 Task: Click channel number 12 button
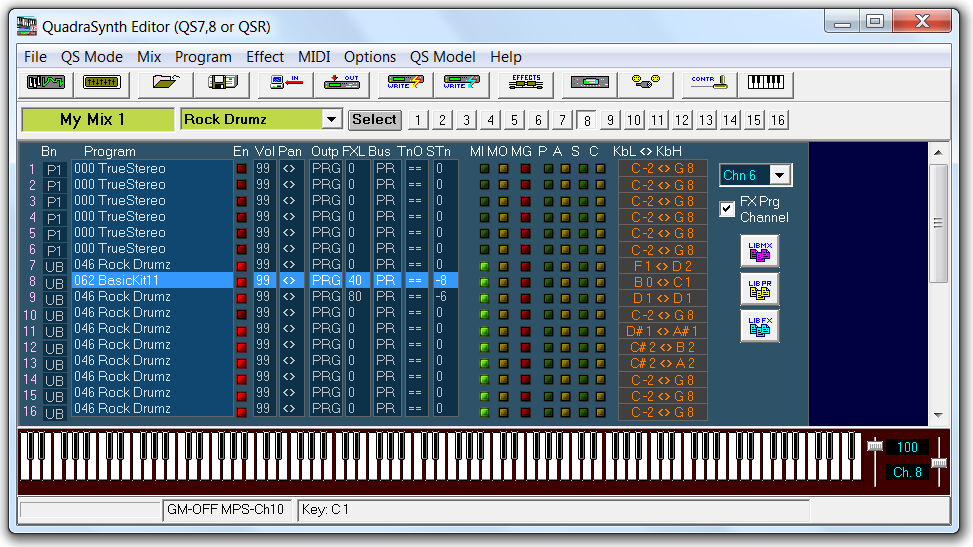tap(681, 120)
